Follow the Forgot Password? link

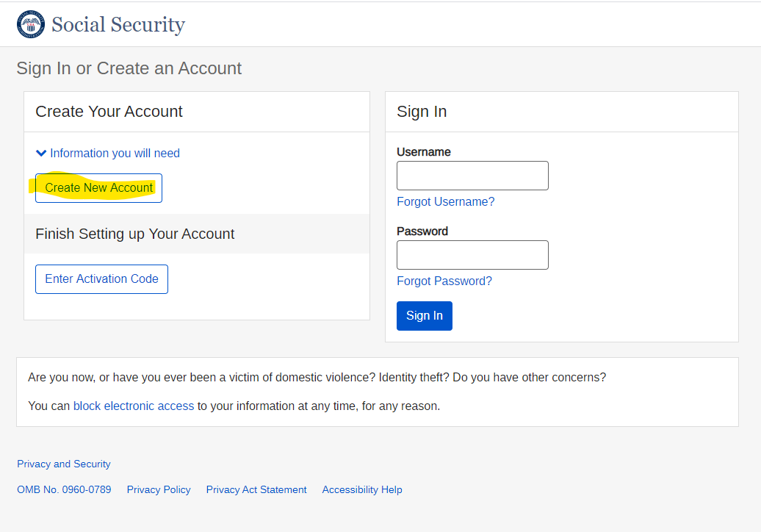click(444, 281)
